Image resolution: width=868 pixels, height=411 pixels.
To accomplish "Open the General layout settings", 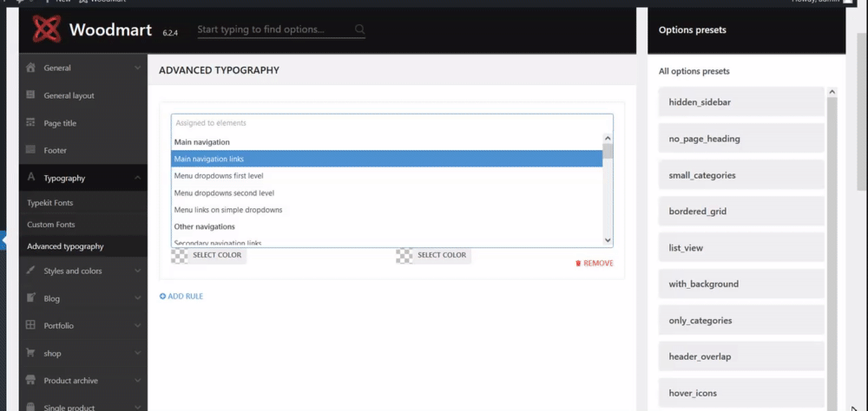I will coord(83,95).
